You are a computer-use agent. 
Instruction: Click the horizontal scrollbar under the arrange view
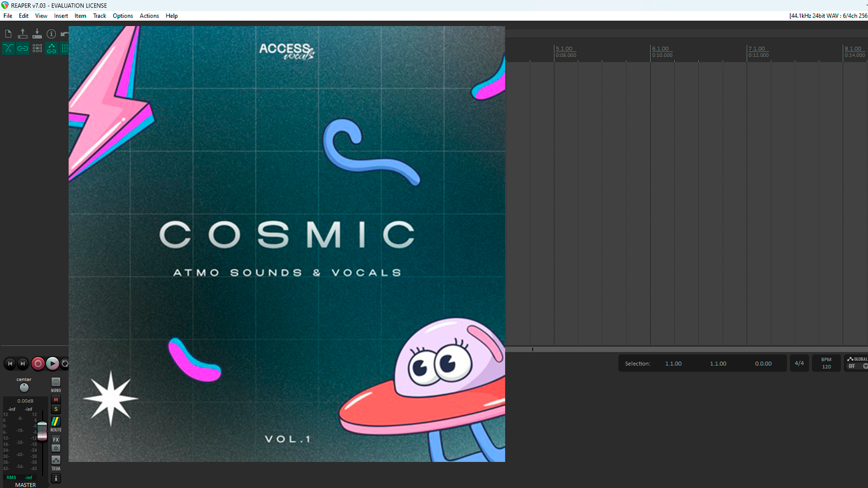point(686,349)
